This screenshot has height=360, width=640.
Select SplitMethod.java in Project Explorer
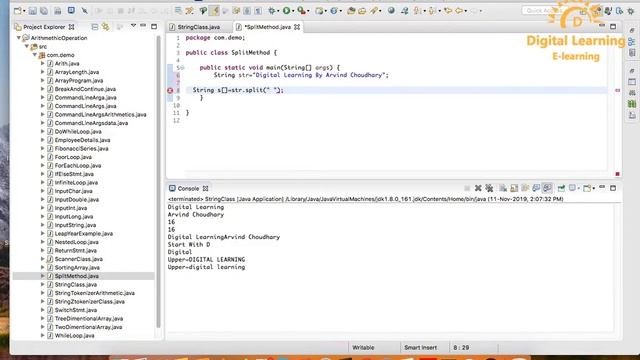(76, 276)
